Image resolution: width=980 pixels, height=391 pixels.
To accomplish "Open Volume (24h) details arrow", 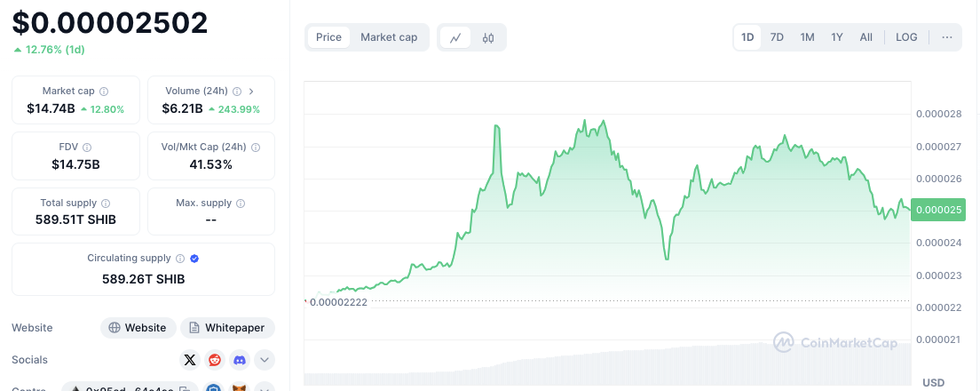I will (251, 92).
